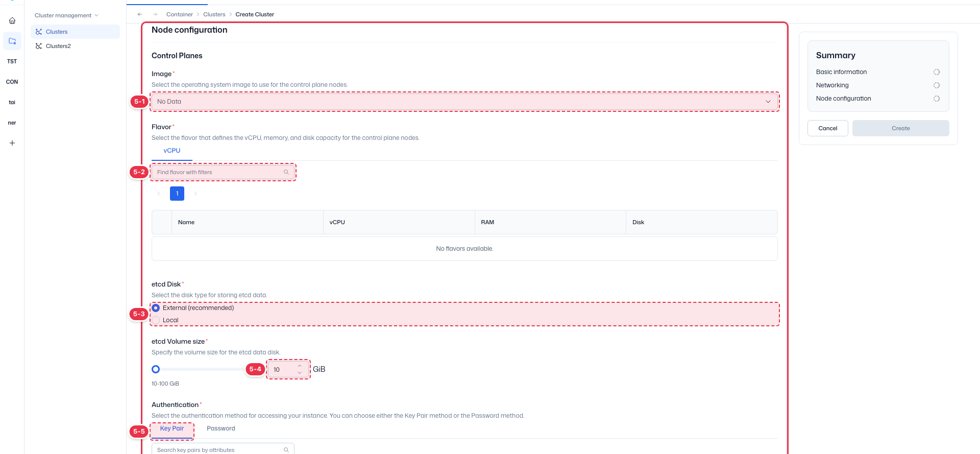
Task: Go back with left arrow in breadcrumb
Action: [x=140, y=14]
